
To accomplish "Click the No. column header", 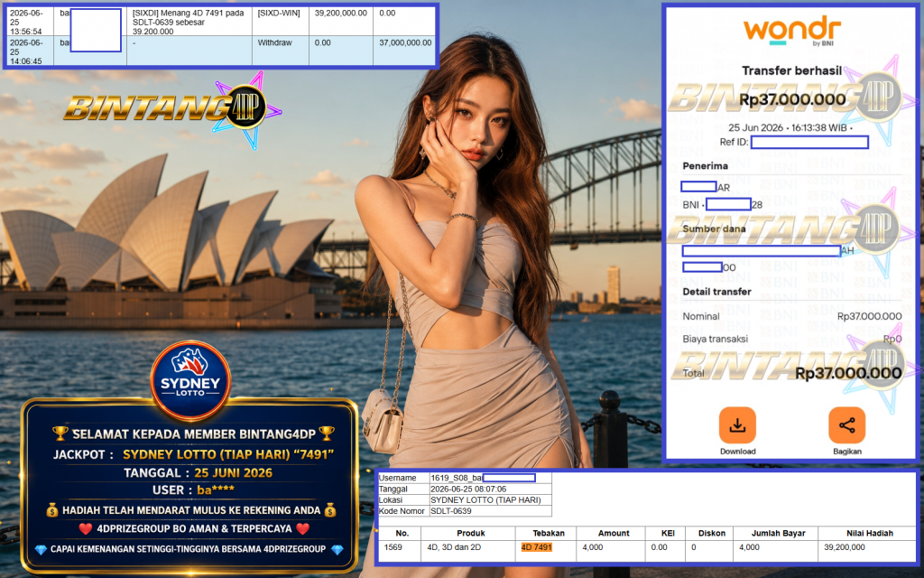I will [x=402, y=533].
